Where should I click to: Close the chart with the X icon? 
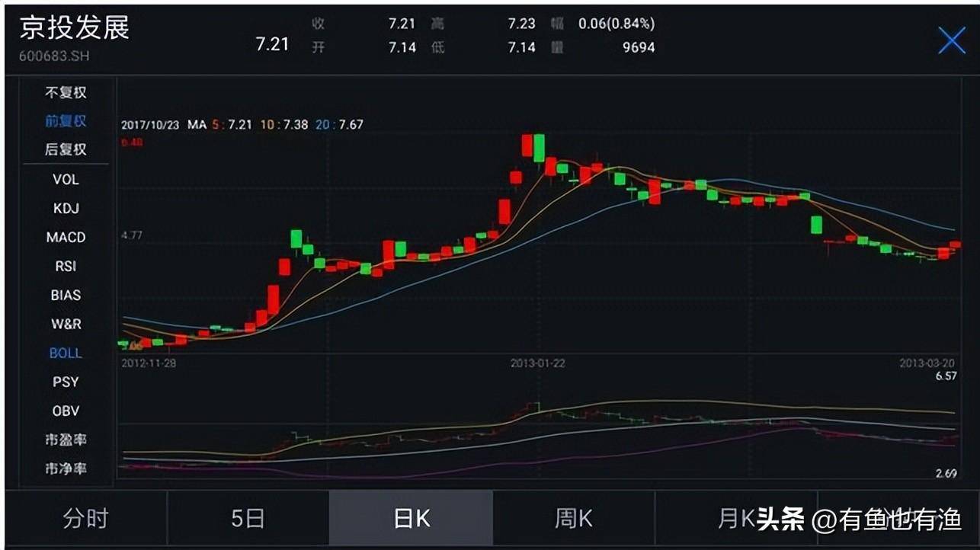pyautogui.click(x=951, y=40)
